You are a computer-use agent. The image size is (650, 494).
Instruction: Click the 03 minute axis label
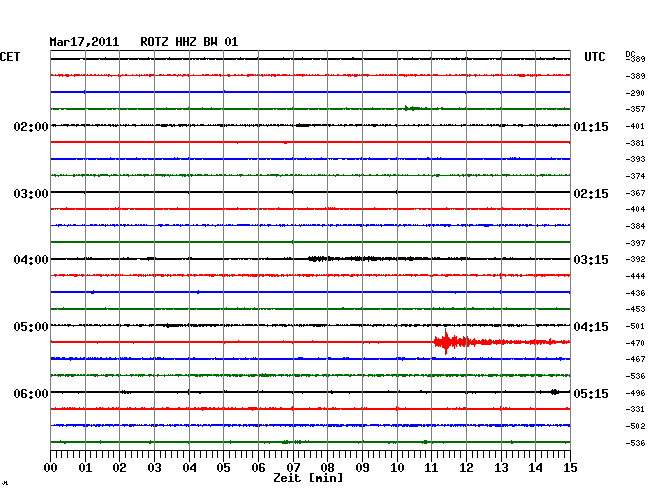click(x=154, y=468)
